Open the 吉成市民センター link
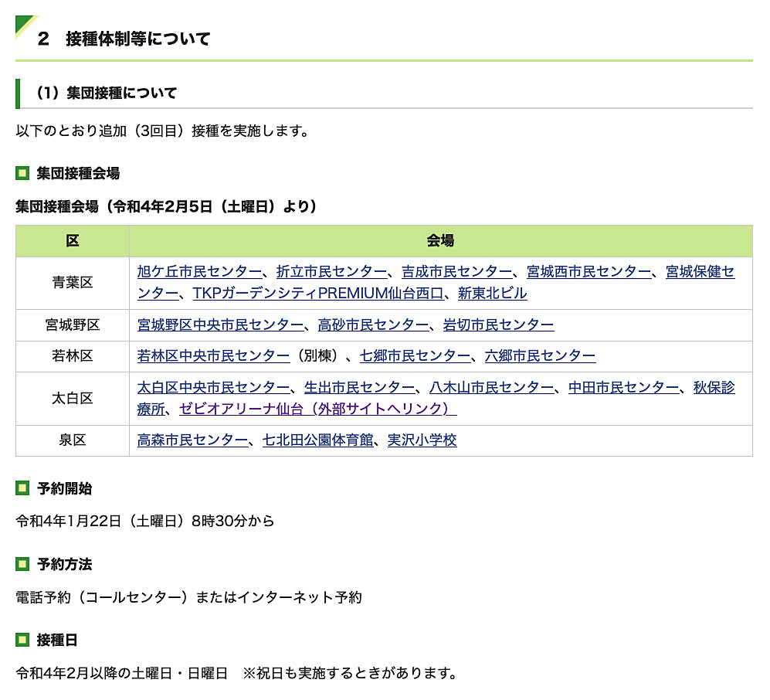 tap(456, 272)
